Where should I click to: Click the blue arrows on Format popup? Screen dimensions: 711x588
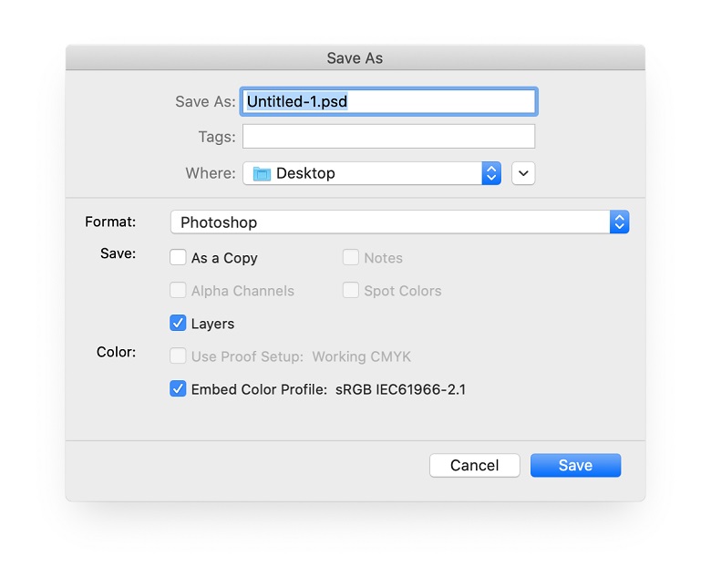(x=620, y=222)
